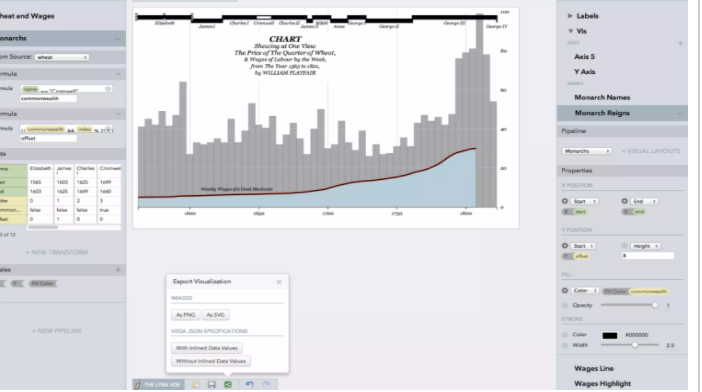Screen dimensions: 702x392
Task: Enable the Fill Opacity toggle
Action: coord(565,306)
